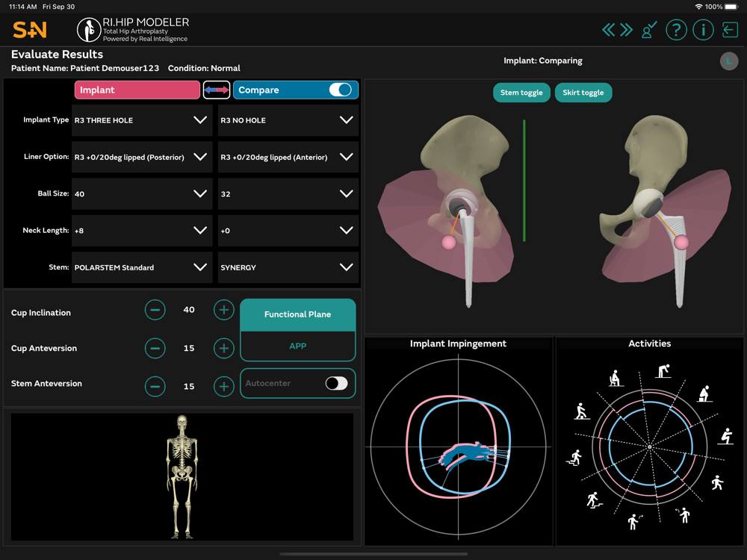747x560 pixels.
Task: Increase Cup Anteversion with plus
Action: click(223, 348)
